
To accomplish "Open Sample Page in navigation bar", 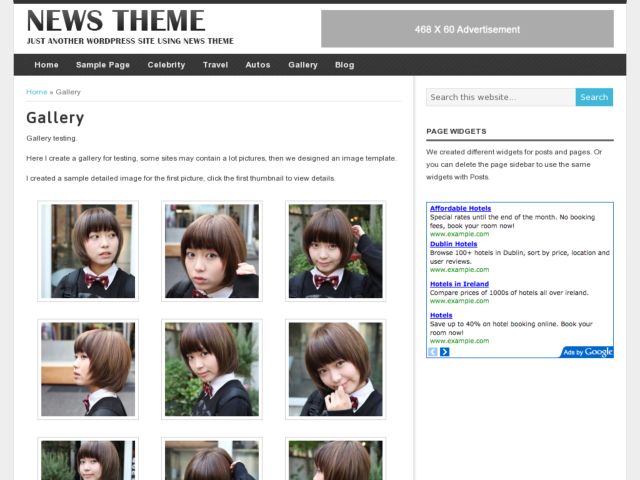I will tap(103, 65).
